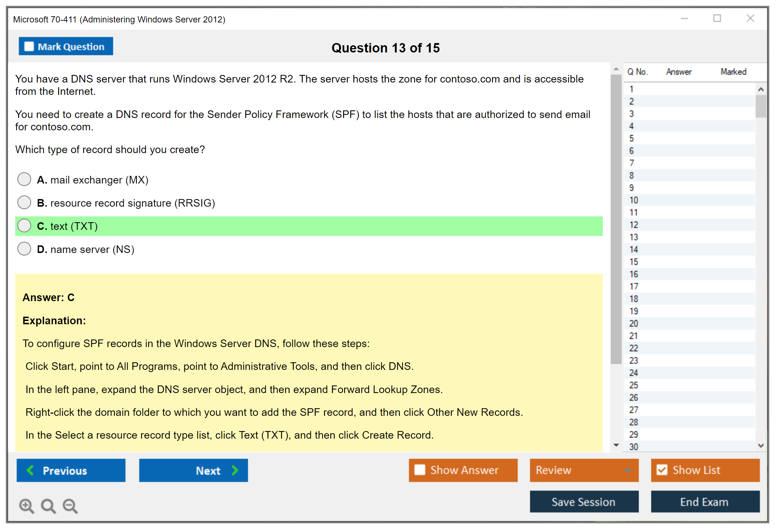Click the zoom out magnifier icon
Image resolution: width=778 pixels, height=532 pixels.
coord(70,506)
